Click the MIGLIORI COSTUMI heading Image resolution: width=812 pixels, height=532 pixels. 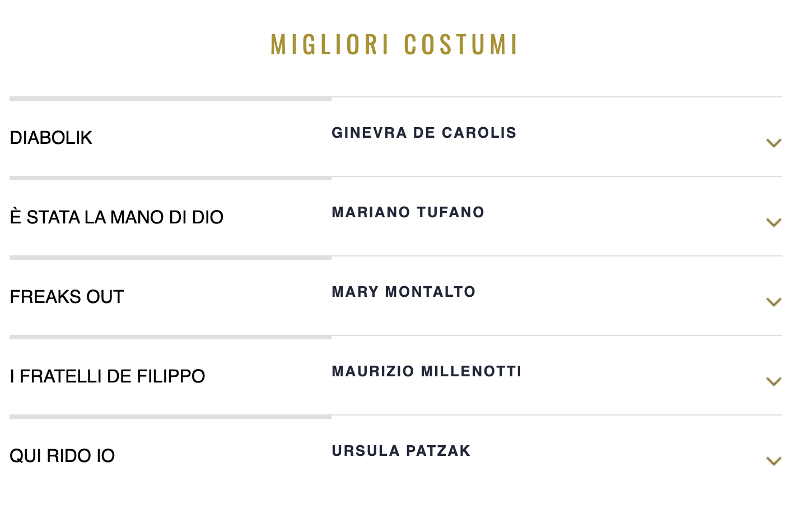(x=394, y=45)
